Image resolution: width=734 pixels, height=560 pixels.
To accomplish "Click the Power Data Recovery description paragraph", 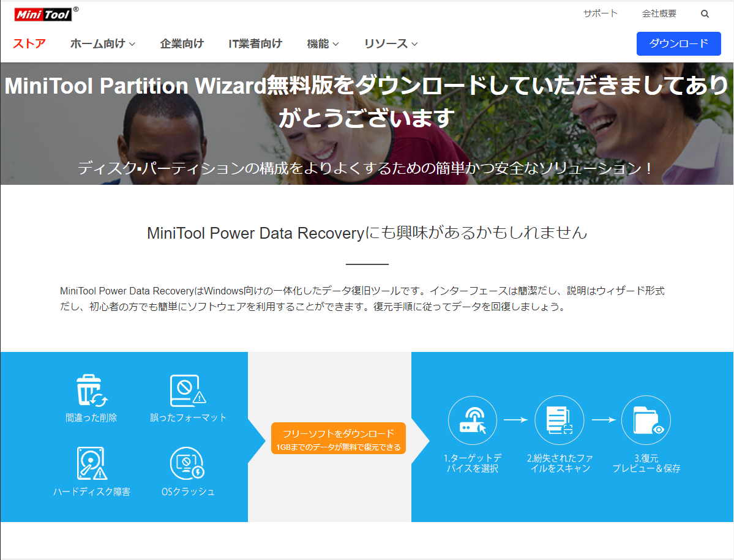I will [x=362, y=299].
